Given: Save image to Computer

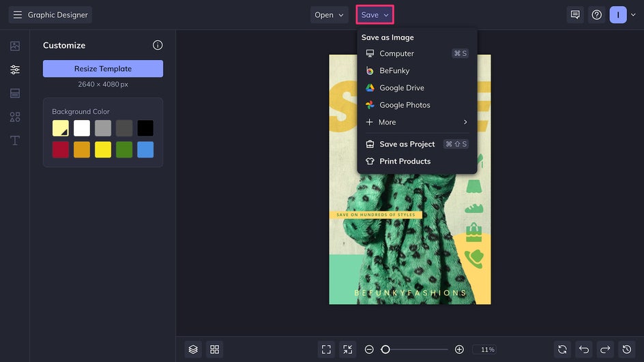Looking at the screenshot, I should pos(417,53).
